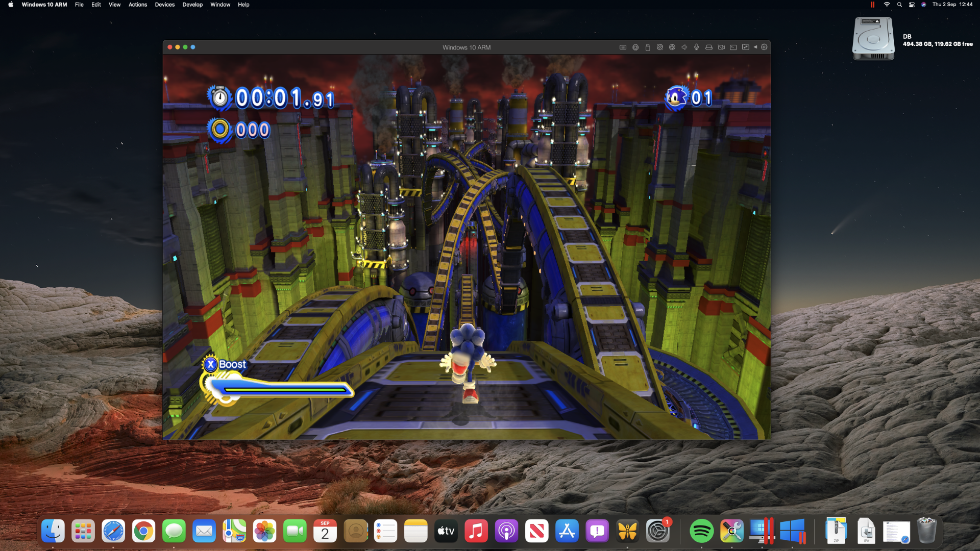Click the globe network icon in VM toolbar
980x551 pixels.
click(x=672, y=47)
